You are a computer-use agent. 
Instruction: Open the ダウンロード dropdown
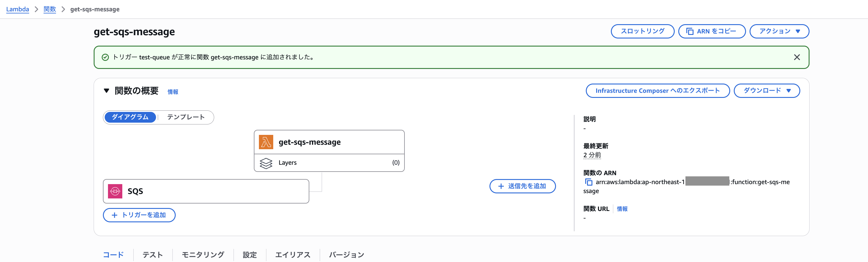[x=767, y=90]
